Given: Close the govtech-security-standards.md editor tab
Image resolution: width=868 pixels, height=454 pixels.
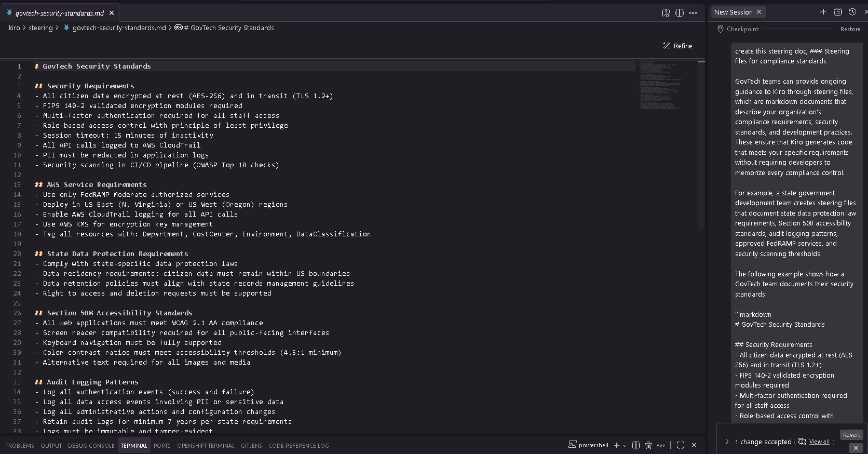Looking at the screenshot, I should point(112,13).
